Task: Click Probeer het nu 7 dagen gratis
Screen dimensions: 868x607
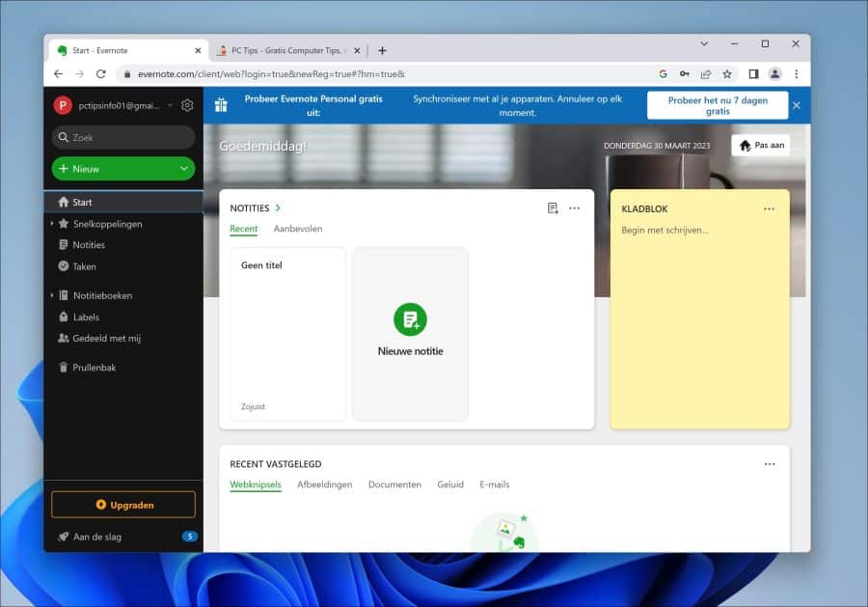Action: (718, 105)
